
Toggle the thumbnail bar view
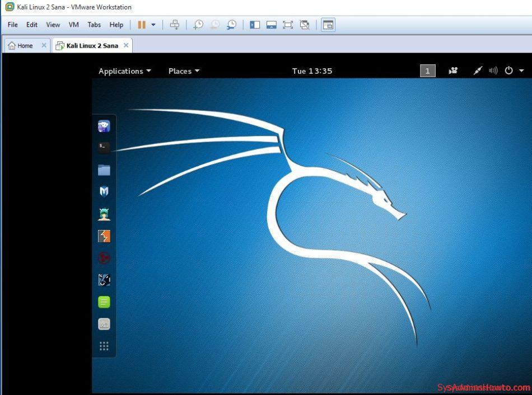pyautogui.click(x=272, y=25)
